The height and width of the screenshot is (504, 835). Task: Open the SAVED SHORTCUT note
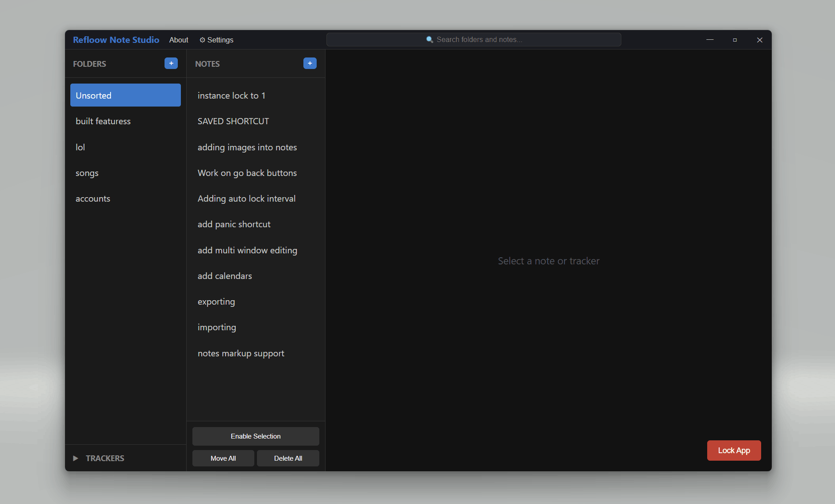coord(233,121)
